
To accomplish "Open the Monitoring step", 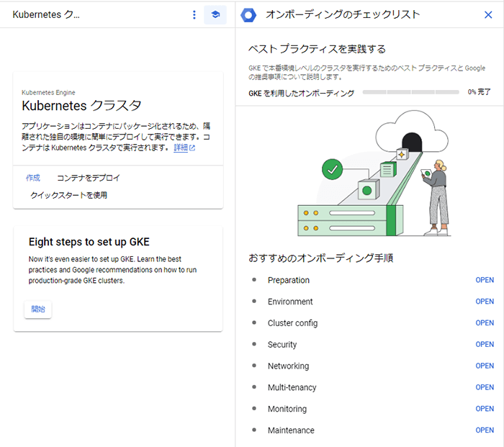I will tap(485, 409).
